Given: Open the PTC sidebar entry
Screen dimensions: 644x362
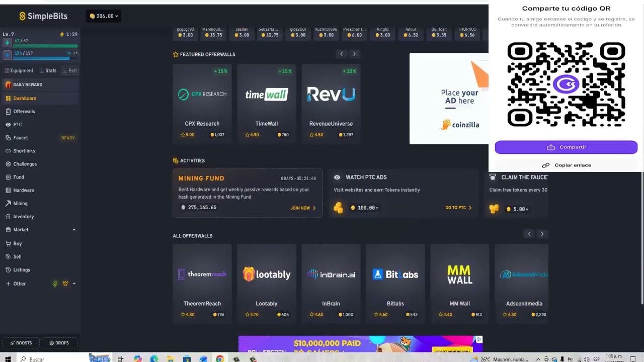Looking at the screenshot, I should pos(40,124).
